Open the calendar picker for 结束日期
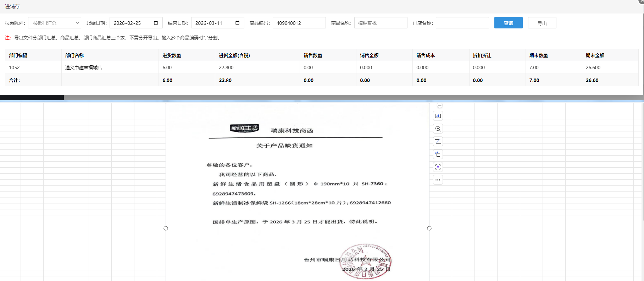 [237, 23]
